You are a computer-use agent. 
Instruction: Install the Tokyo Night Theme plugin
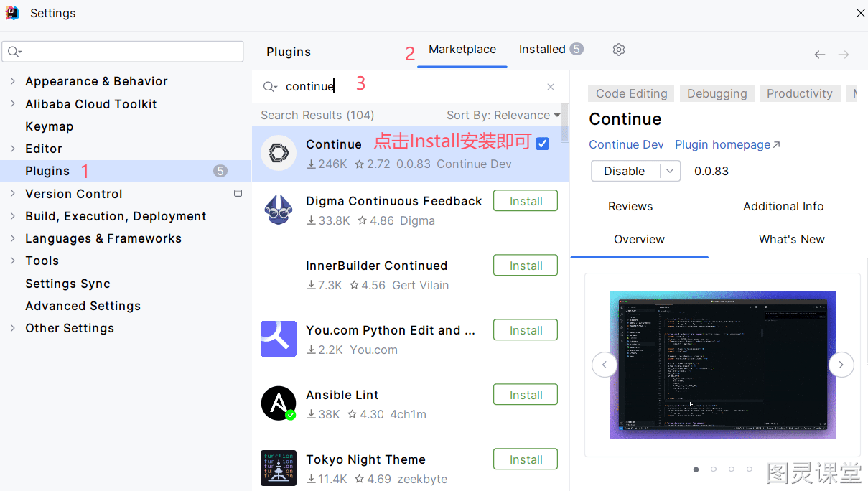pyautogui.click(x=526, y=459)
